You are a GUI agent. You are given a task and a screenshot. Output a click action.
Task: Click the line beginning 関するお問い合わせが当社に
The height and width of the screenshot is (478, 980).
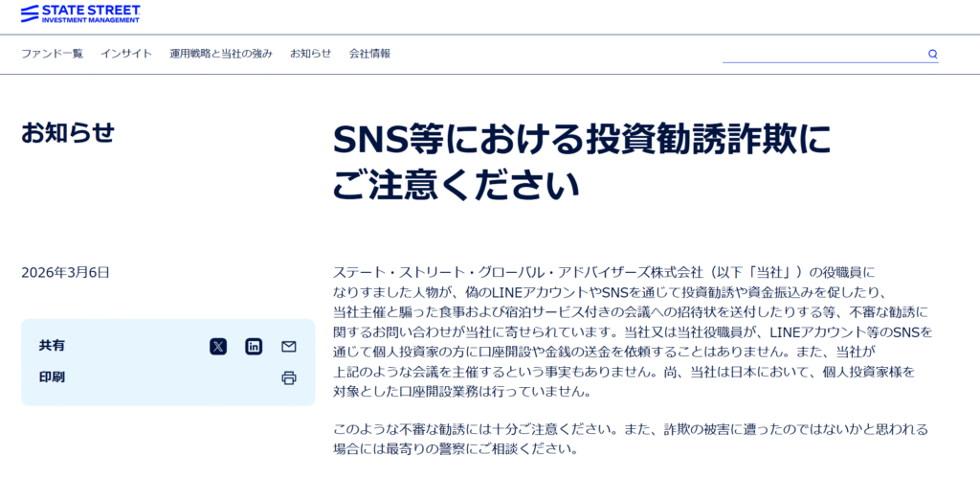633,331
